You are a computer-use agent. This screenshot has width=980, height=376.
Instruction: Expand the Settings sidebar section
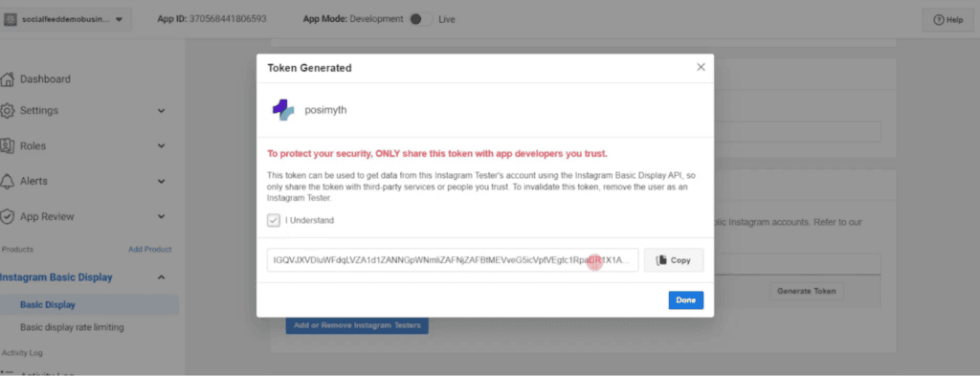point(161,111)
